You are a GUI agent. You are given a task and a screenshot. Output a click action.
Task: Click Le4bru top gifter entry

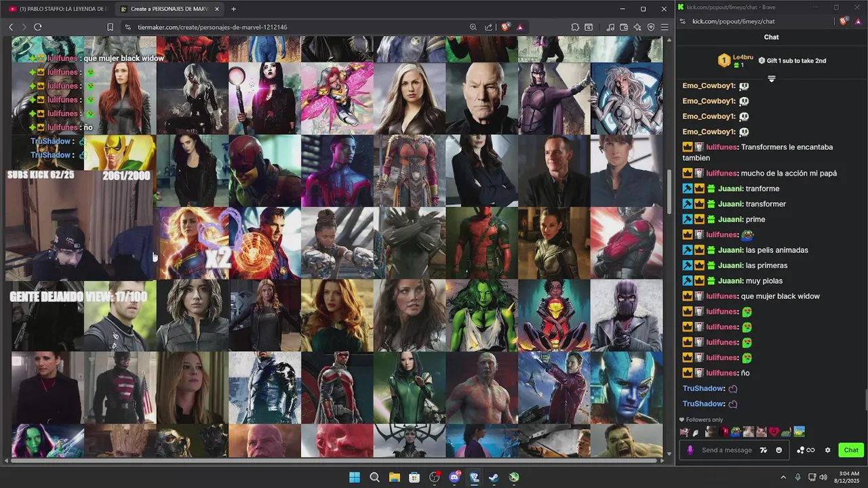click(x=736, y=60)
